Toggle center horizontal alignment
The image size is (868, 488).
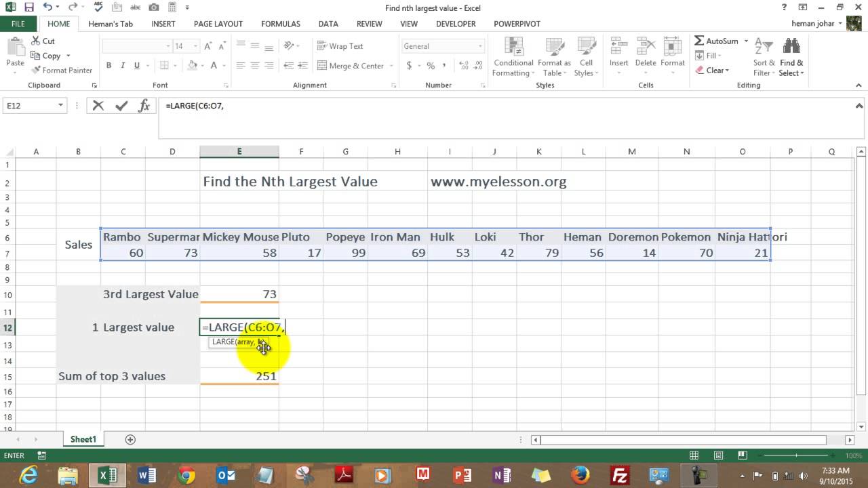point(255,66)
